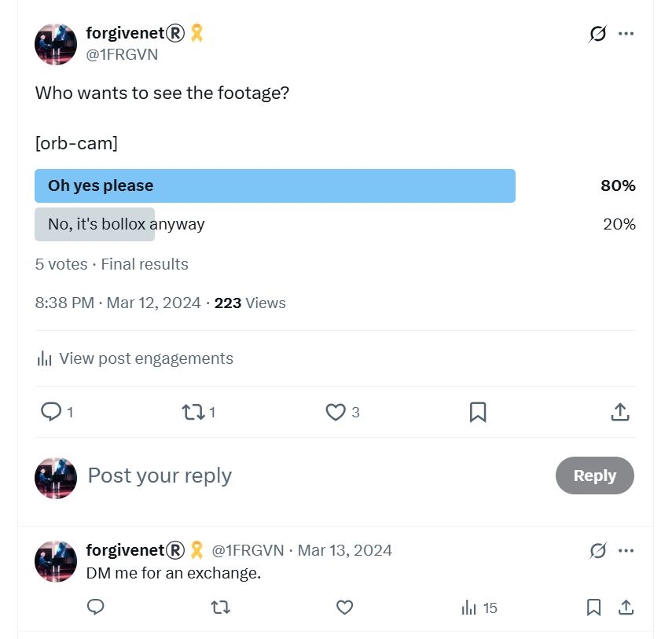
Task: Reply to the DM me for an exchange post
Action: click(x=96, y=607)
